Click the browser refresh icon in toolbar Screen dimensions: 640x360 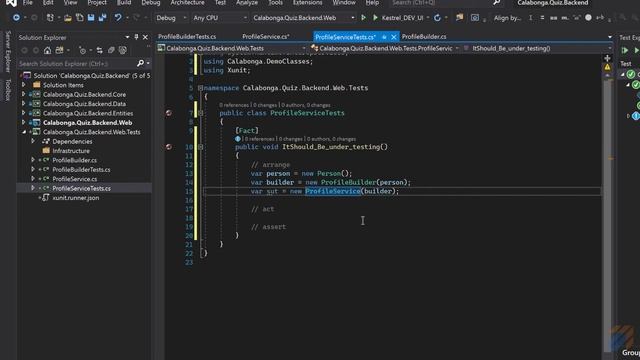pyautogui.click(x=437, y=18)
